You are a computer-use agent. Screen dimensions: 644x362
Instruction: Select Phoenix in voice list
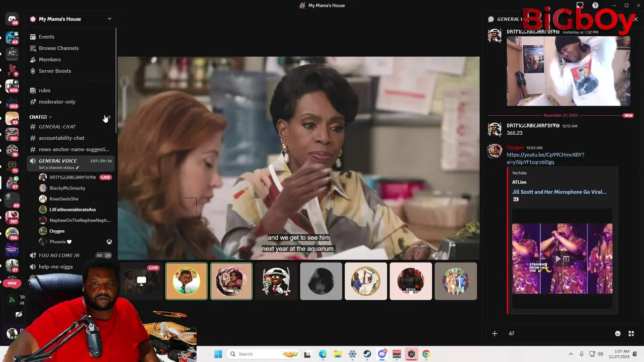pos(60,242)
